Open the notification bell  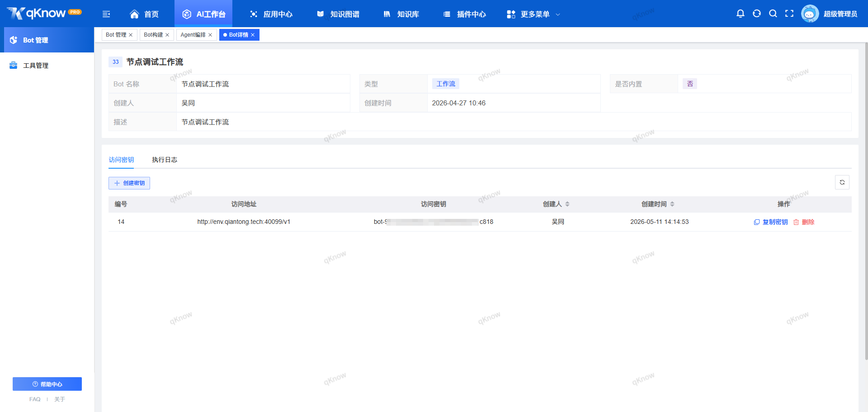(x=741, y=14)
